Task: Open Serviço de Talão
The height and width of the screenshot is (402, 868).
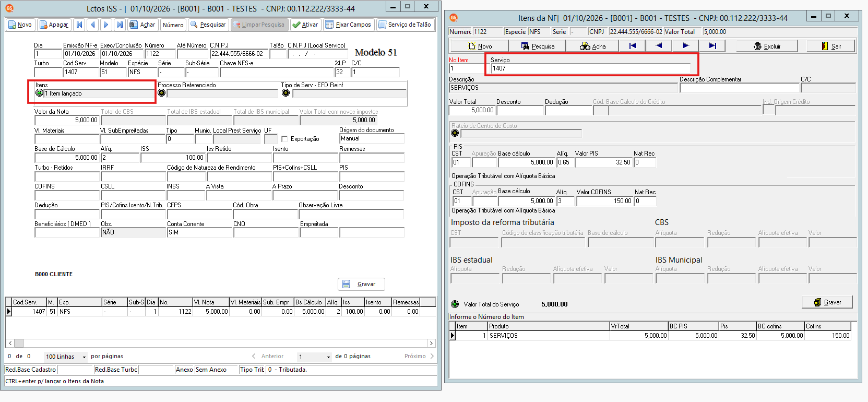Action: [405, 25]
